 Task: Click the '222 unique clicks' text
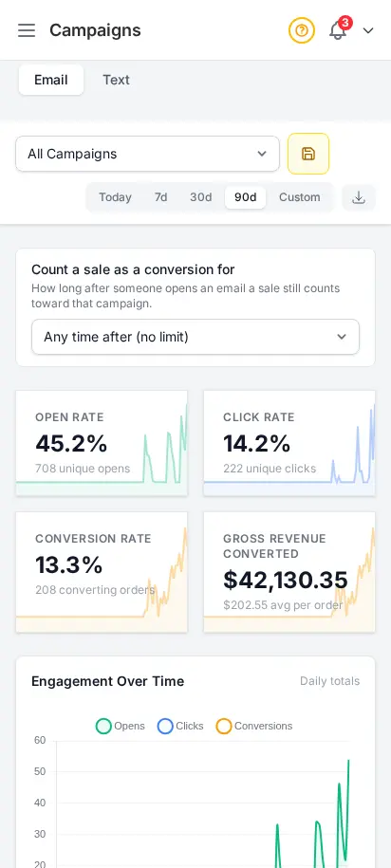click(x=270, y=469)
